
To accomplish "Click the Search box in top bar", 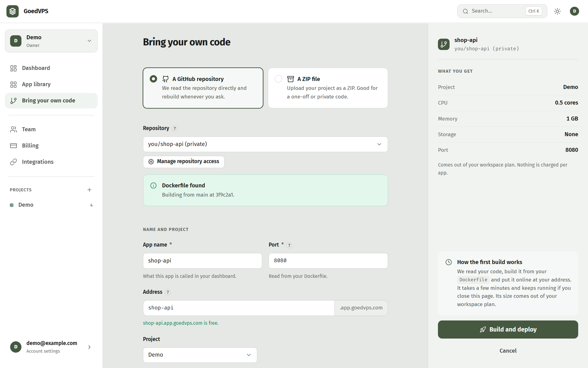I will (x=502, y=11).
